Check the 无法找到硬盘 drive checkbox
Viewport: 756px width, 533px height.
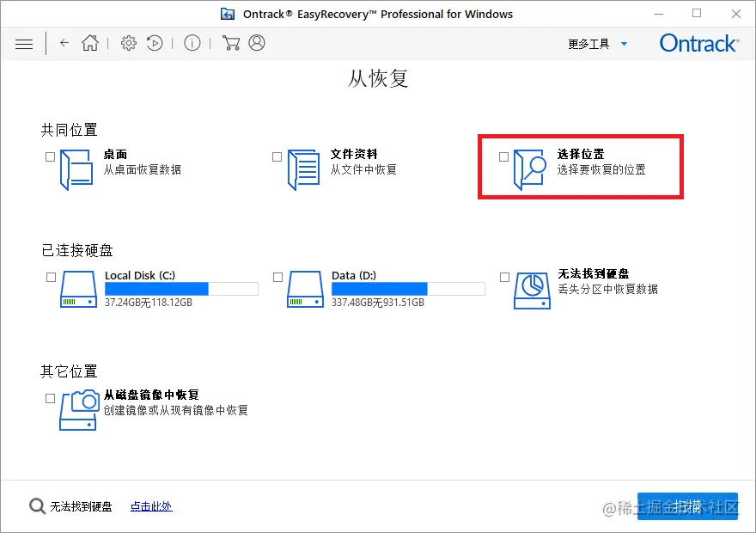point(504,277)
